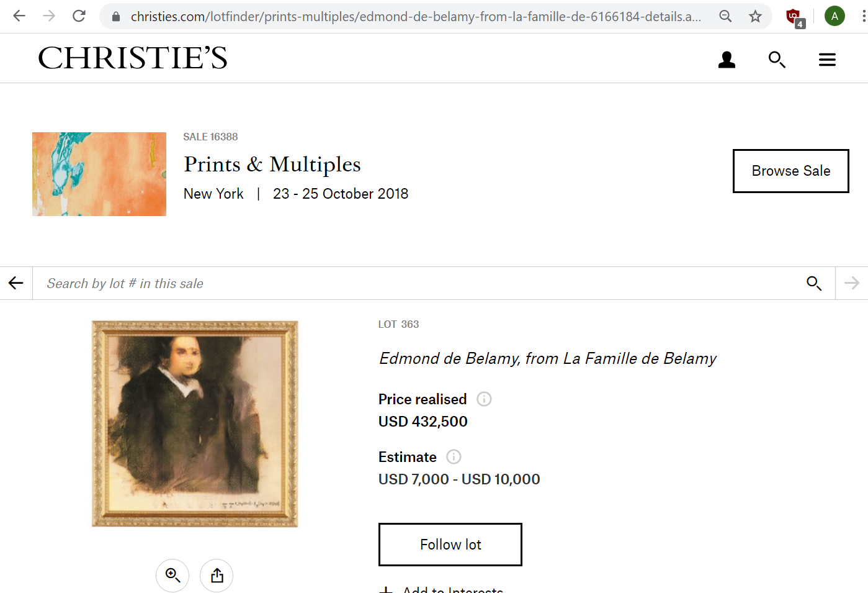Open the hamburger navigation menu
Image resolution: width=868 pixels, height=593 pixels.
pos(827,60)
